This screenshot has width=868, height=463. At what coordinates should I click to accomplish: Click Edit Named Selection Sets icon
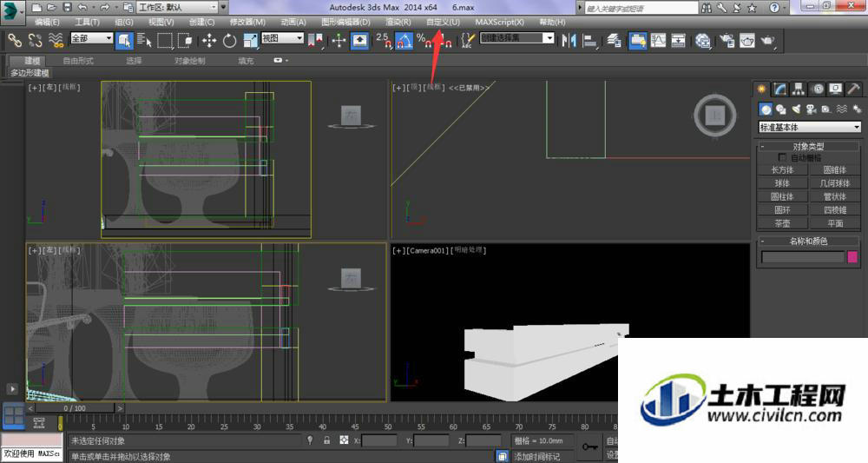point(467,40)
